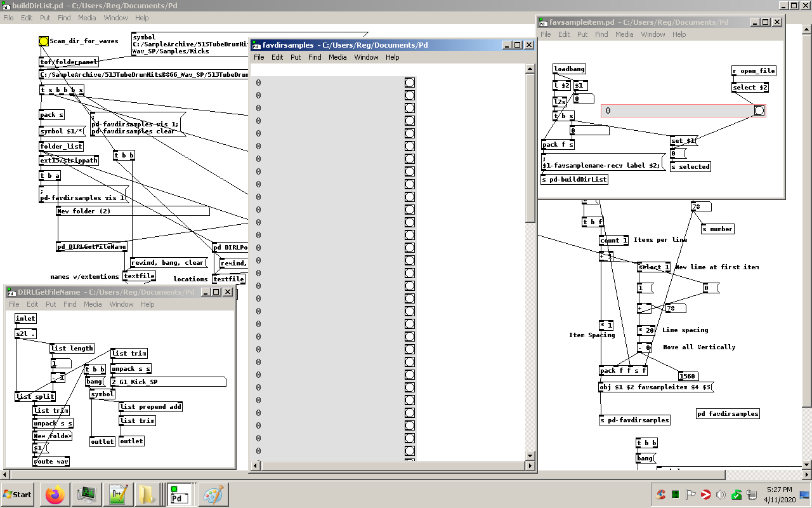This screenshot has width=812, height=508.
Task: Select 'pack f f s f' object
Action: [623, 370]
